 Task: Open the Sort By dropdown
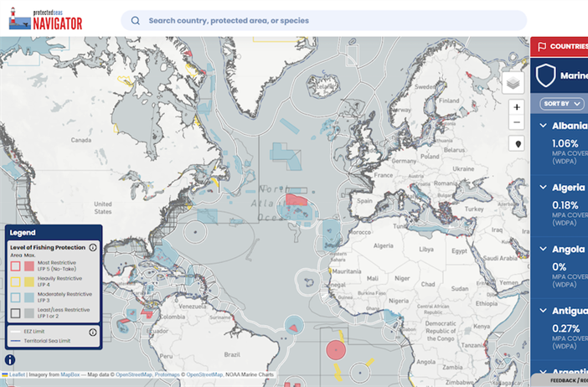click(x=562, y=104)
